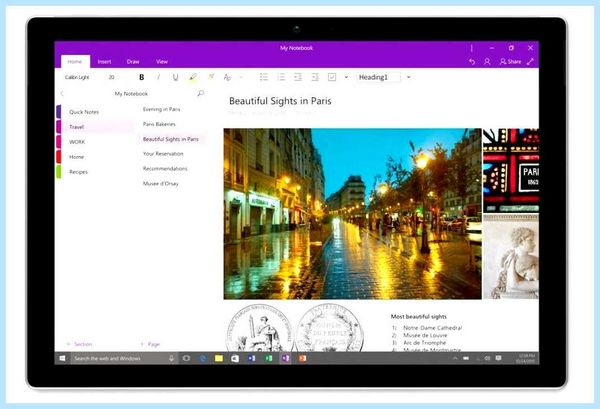The width and height of the screenshot is (600, 409).
Task: Add a to-do checkbox tag
Action: click(332, 77)
